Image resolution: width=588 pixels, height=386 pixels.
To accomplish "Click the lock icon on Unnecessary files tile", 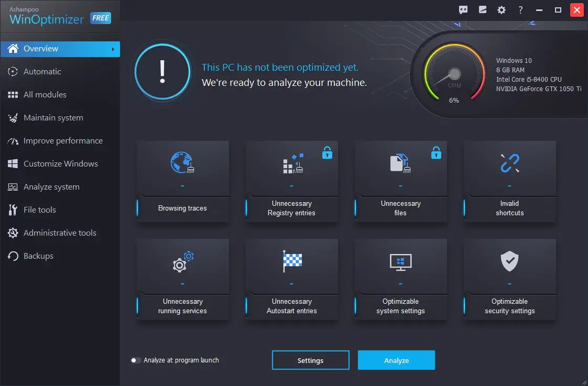I will click(436, 152).
